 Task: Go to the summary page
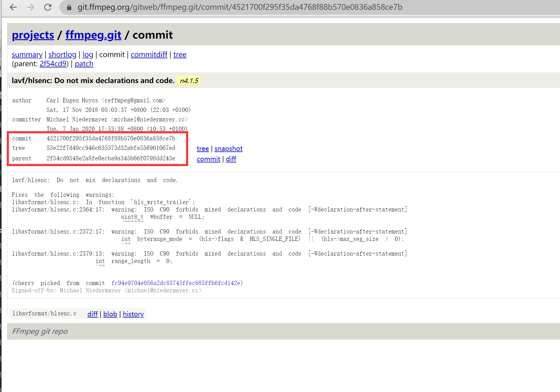[x=27, y=55]
